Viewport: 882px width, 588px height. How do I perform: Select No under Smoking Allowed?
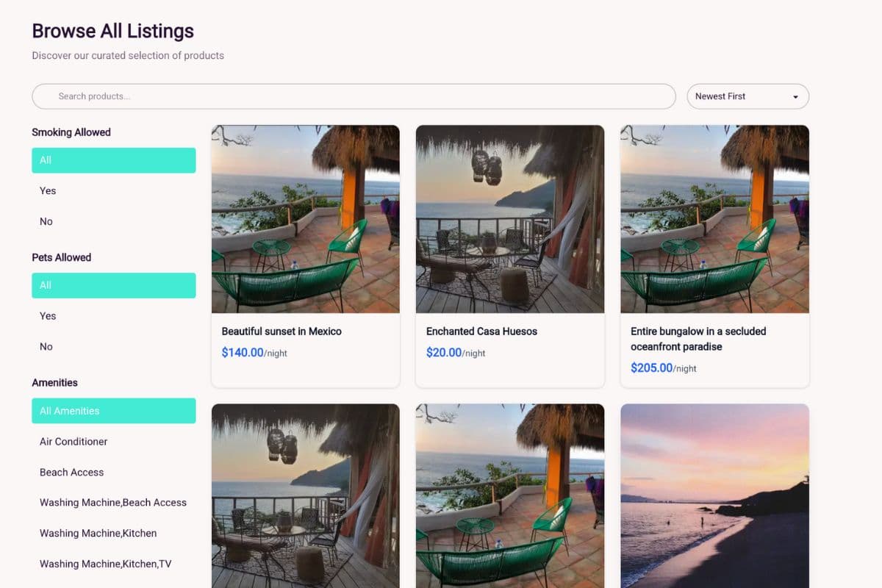point(46,221)
